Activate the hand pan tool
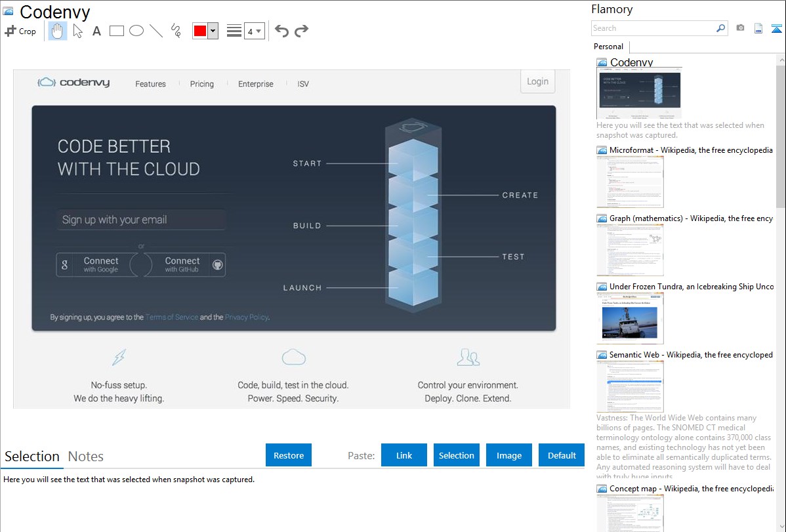786x532 pixels. [x=58, y=31]
